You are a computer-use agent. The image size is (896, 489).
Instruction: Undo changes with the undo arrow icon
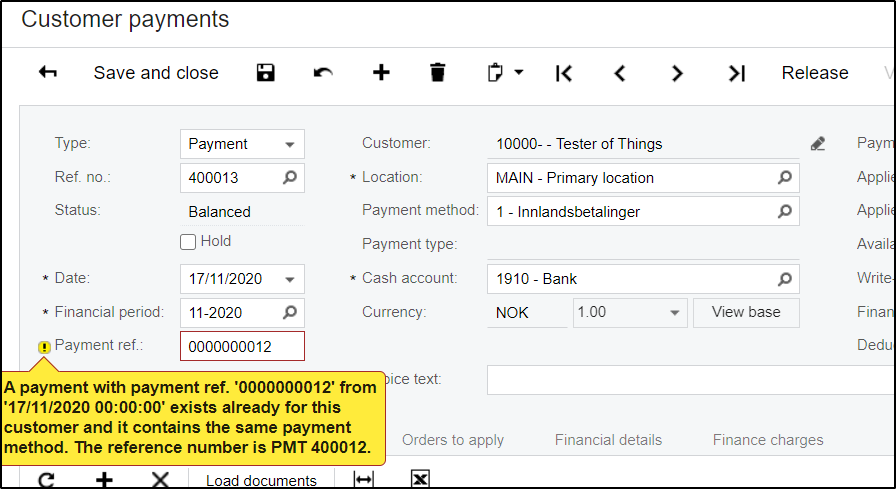pyautogui.click(x=323, y=73)
